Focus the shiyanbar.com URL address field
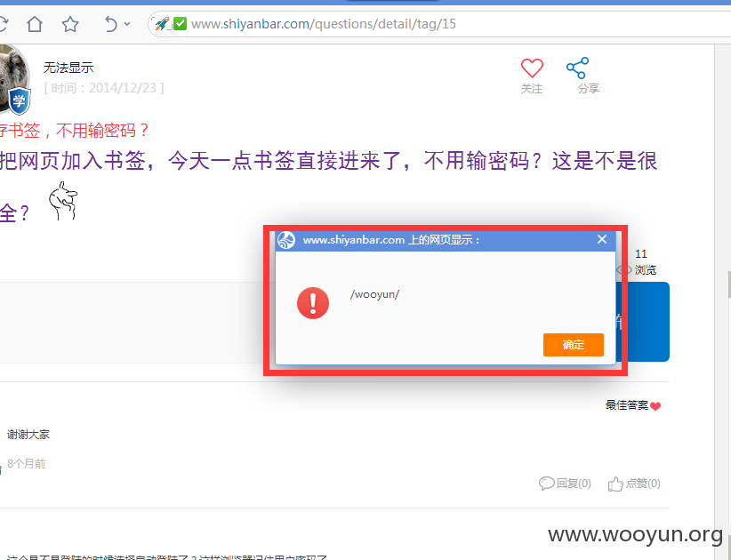 tap(438, 24)
